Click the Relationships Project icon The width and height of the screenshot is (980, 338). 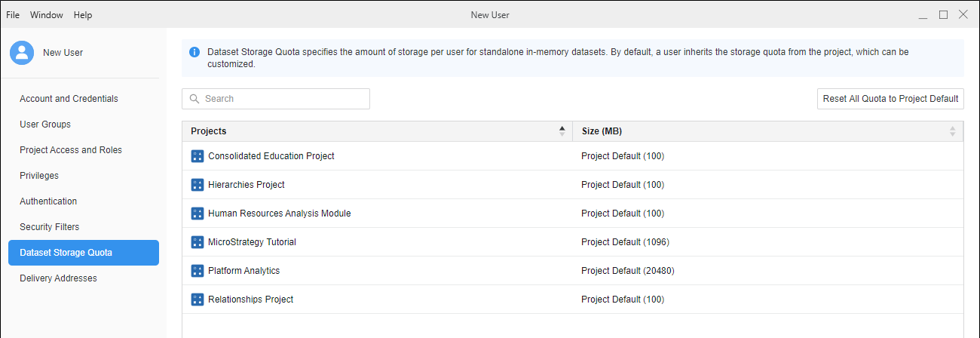[x=198, y=300]
